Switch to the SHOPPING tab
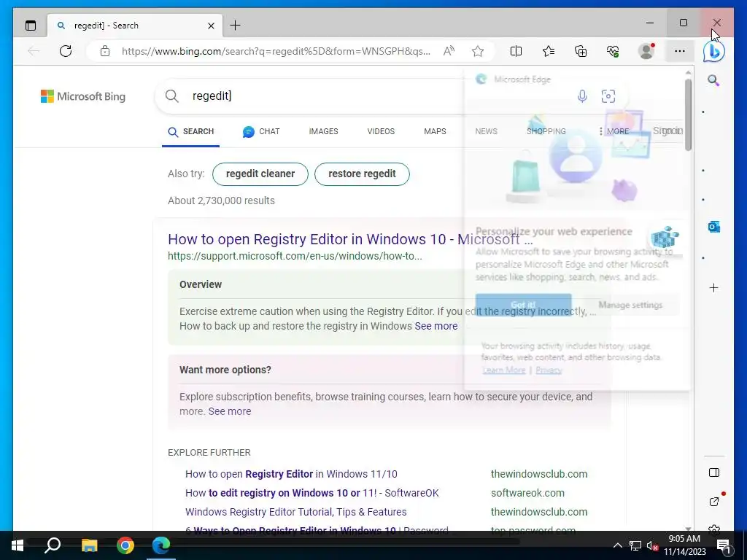 click(546, 131)
